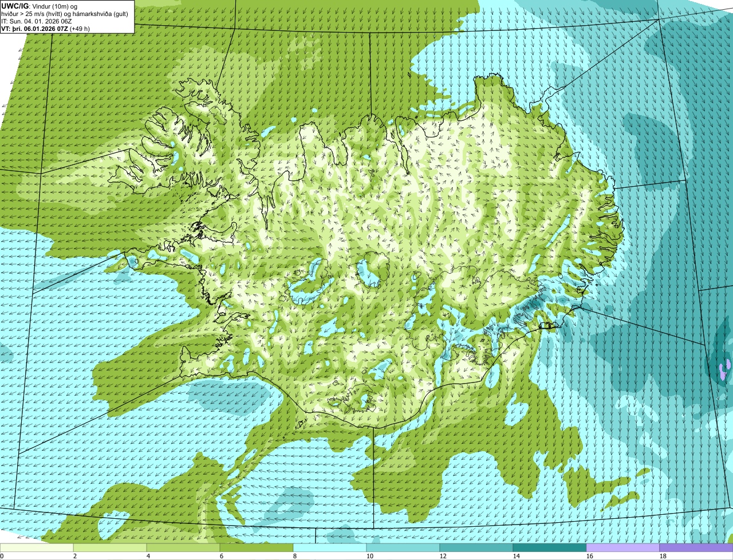This screenshot has width=733, height=560.
Task: Click the "Vindur (10m) og" label
Action: click(x=55, y=6)
